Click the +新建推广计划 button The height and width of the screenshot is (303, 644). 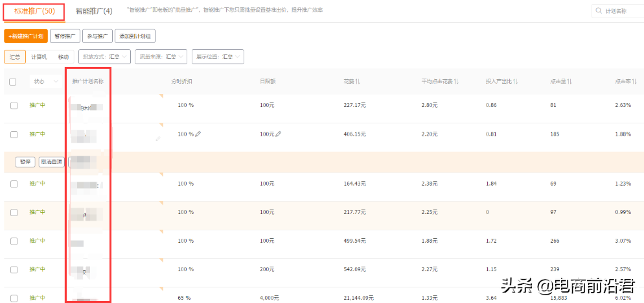(25, 36)
